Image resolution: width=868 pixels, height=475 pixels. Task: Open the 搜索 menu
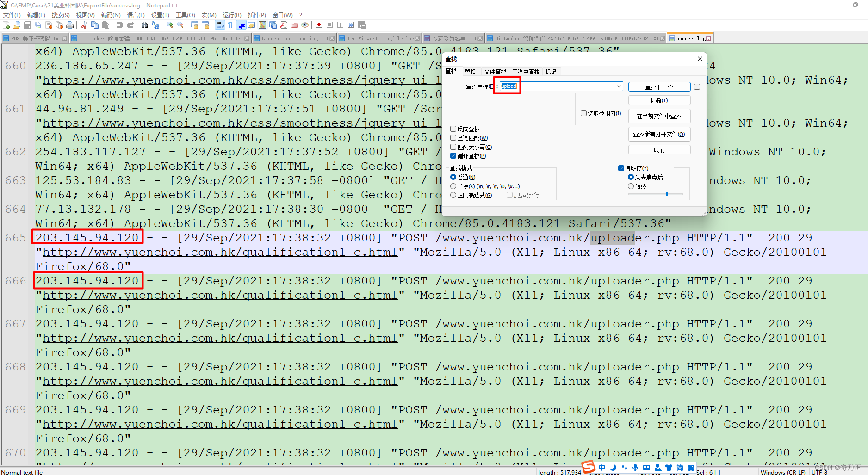click(61, 15)
